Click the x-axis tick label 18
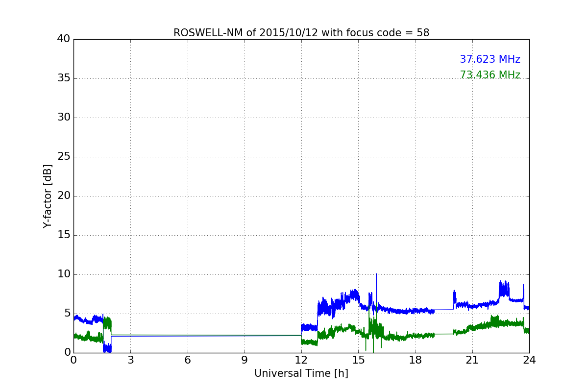The width and height of the screenshot is (588, 392). [416, 360]
